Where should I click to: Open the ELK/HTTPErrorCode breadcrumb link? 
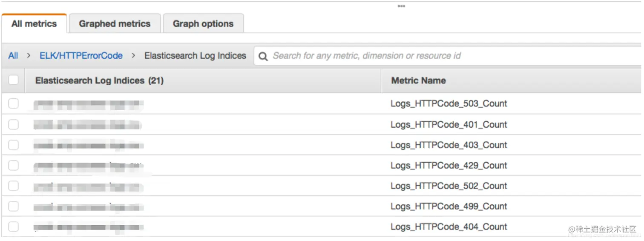pos(81,56)
